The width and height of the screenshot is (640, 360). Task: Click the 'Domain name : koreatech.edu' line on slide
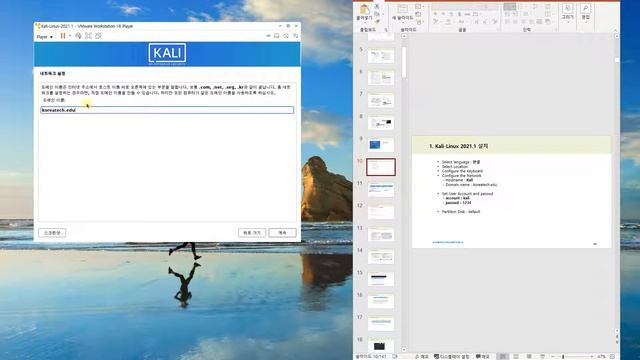pyautogui.click(x=470, y=184)
